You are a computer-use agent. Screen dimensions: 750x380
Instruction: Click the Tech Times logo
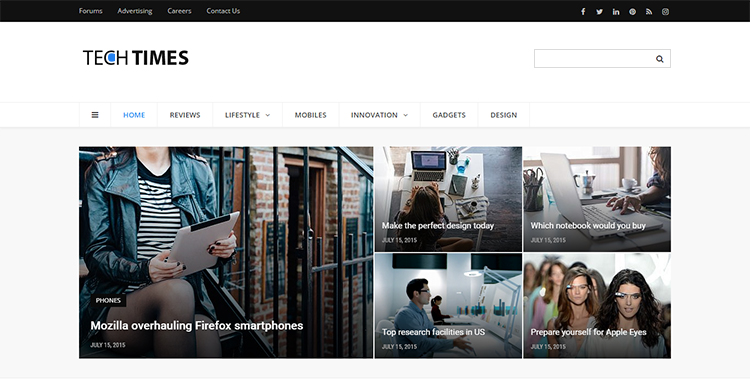(x=136, y=58)
